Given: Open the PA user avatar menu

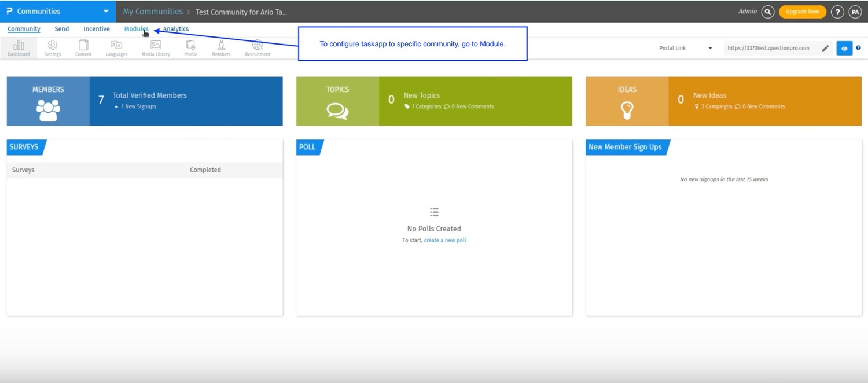Looking at the screenshot, I should [x=855, y=12].
